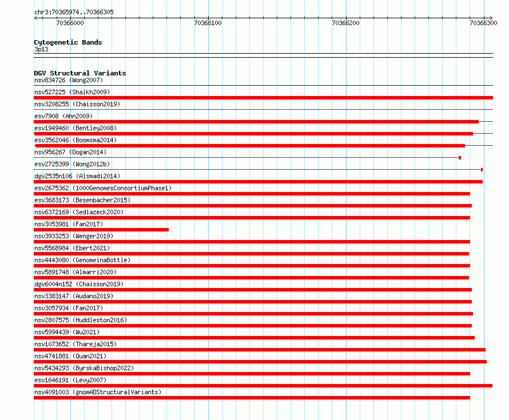Open variant esv7908 (Ahn2009)

[63, 116]
